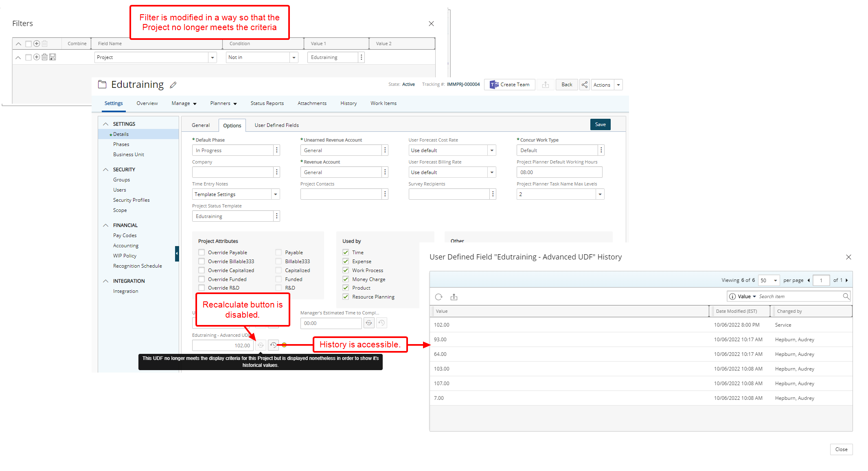Viewport: 868px width, 471px height.
Task: Click the share icon beside Back
Action: [x=585, y=85]
